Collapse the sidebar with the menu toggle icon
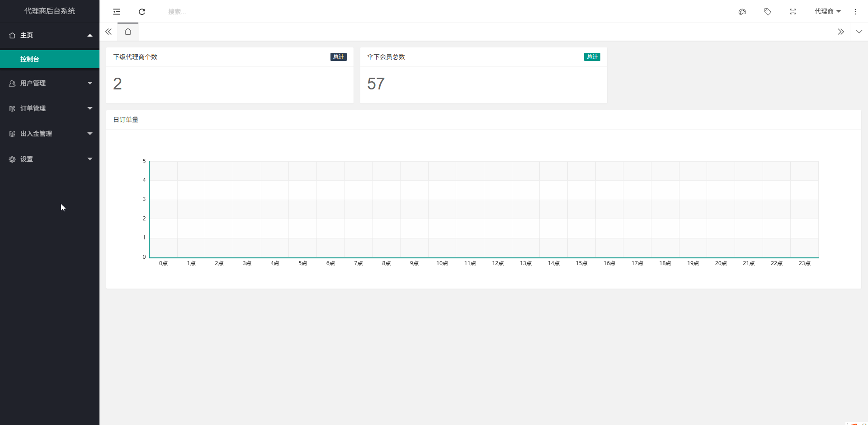Viewport: 868px width, 425px height. (117, 12)
